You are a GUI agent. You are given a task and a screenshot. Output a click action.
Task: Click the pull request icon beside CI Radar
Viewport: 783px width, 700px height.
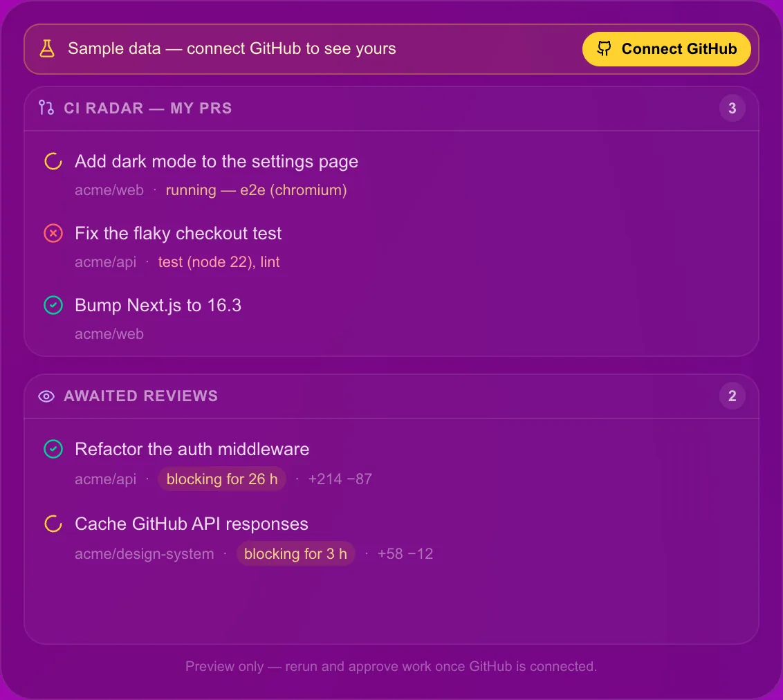coord(46,108)
